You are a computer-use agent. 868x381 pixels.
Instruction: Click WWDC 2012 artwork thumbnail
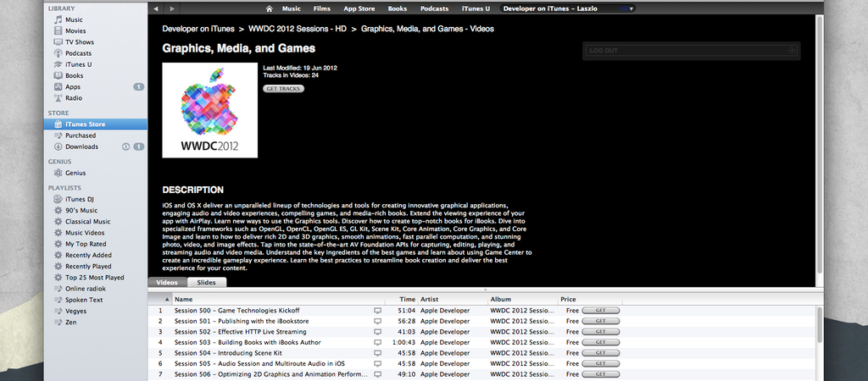click(x=210, y=110)
